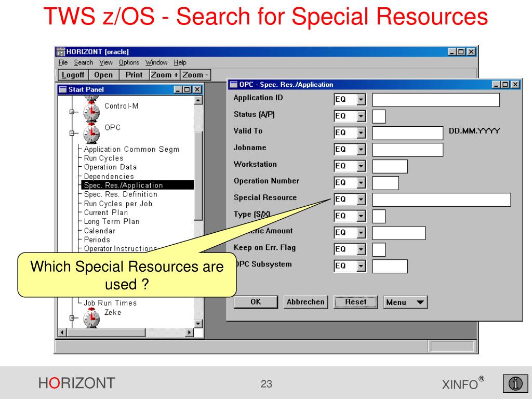Click the Zeke clock icon
The height and width of the screenshot is (399, 532).
[91, 318]
